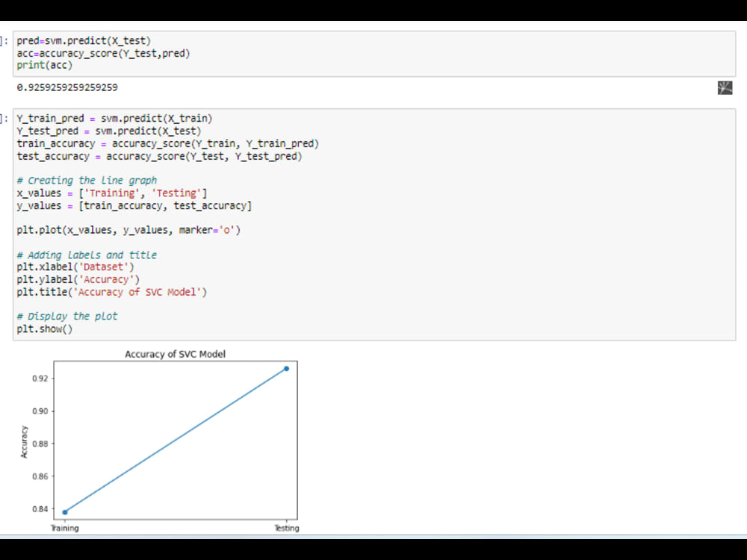Click the "plt.ylabel('Accuracy')" line

[78, 279]
